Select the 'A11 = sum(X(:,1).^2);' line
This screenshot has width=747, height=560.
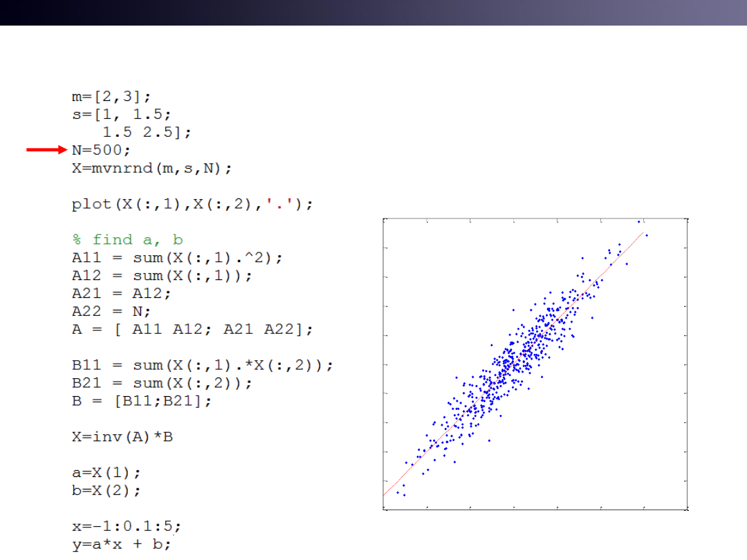(x=177, y=258)
